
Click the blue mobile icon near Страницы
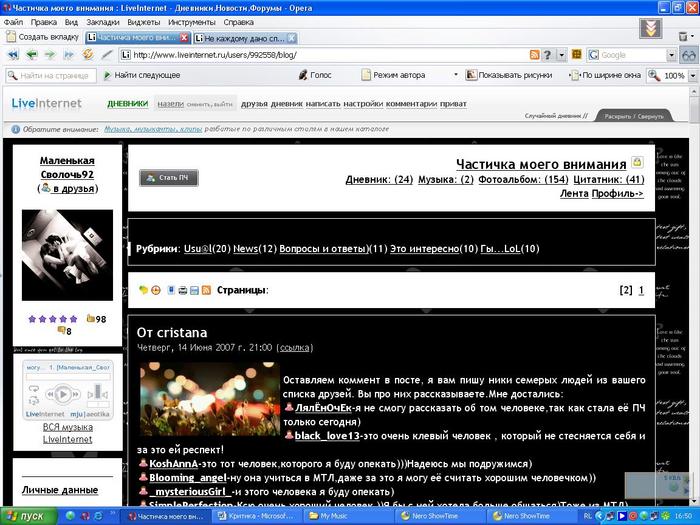point(171,290)
